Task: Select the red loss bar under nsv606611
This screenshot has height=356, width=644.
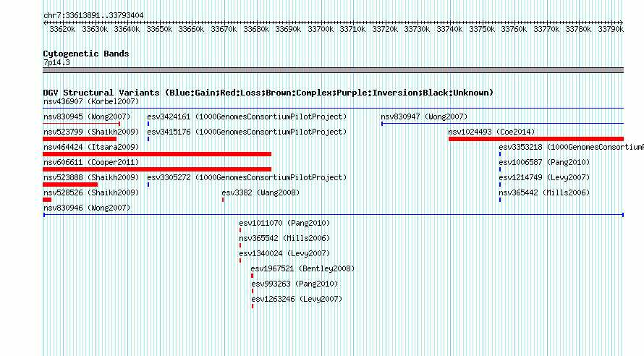Action: point(157,169)
